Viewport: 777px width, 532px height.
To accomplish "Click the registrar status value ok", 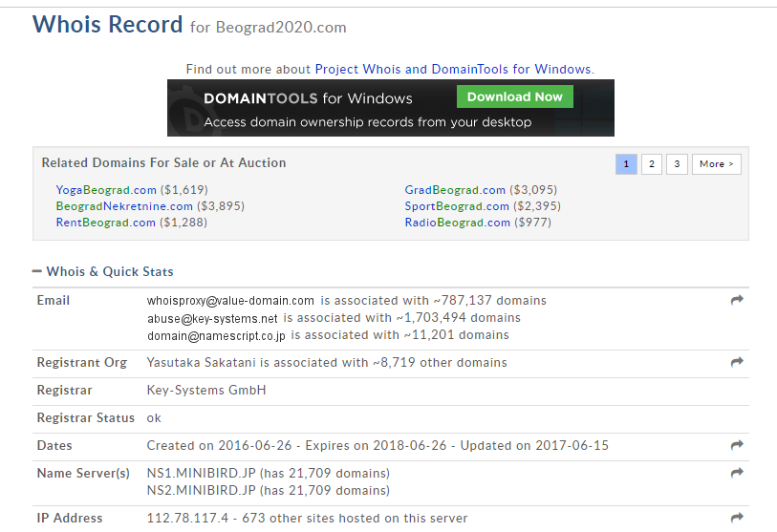I will tap(154, 418).
